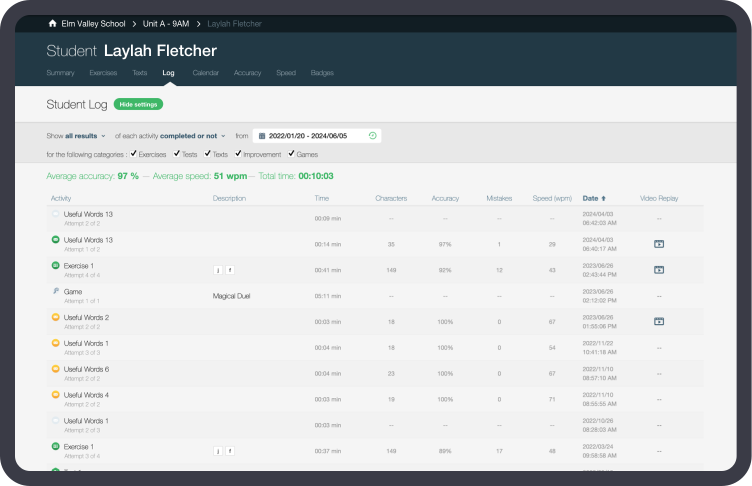This screenshot has height=486, width=752.
Task: Click the calendar icon in date range field
Action: (261, 135)
